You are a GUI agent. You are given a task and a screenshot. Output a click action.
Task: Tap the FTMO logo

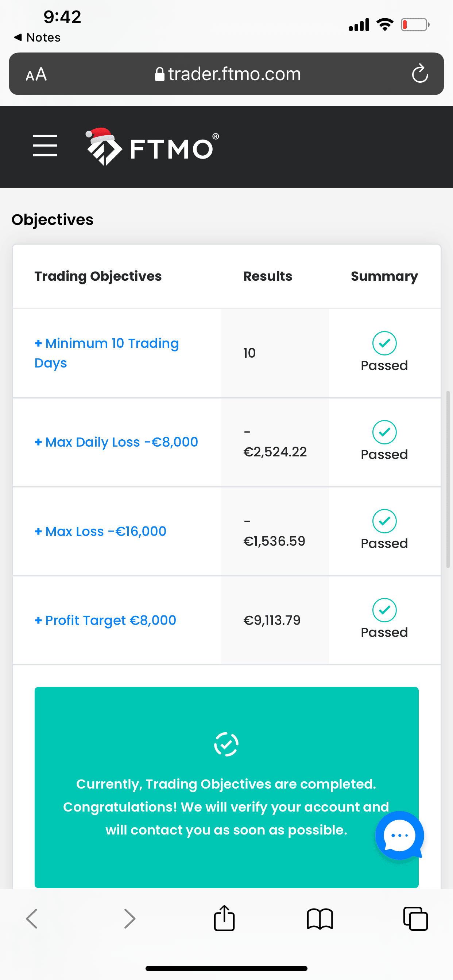click(152, 147)
